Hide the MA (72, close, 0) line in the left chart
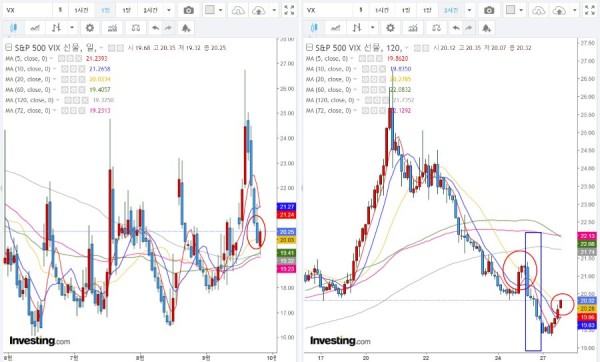This screenshot has width=600, height=362. [x=65, y=110]
